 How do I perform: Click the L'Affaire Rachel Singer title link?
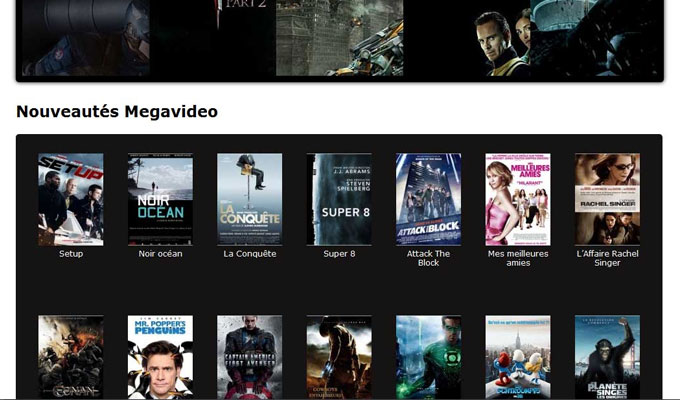tap(607, 258)
